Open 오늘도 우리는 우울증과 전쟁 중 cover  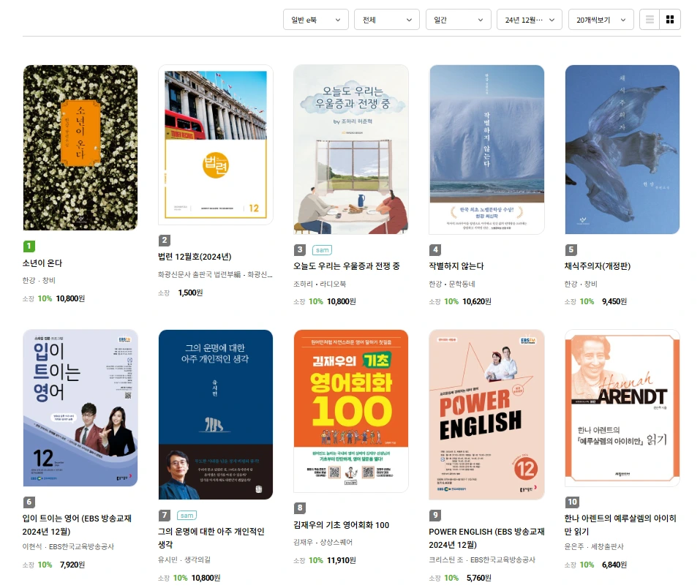click(351, 150)
